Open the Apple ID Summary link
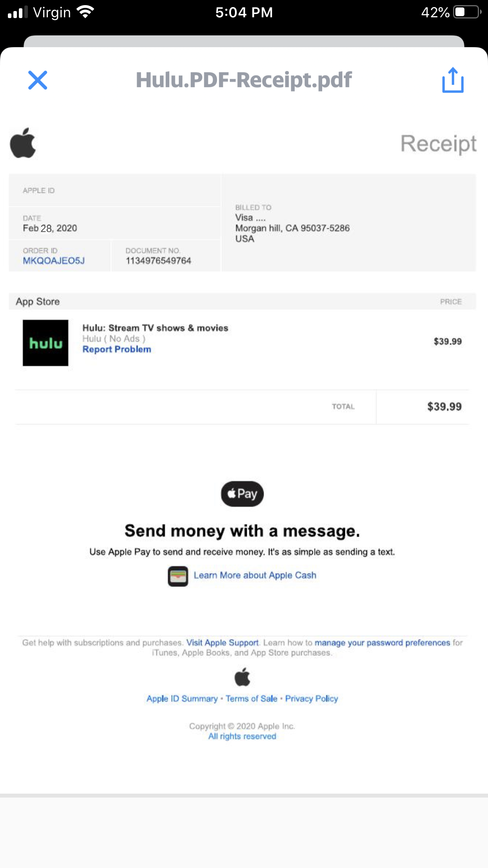The height and width of the screenshot is (868, 488). tap(182, 699)
